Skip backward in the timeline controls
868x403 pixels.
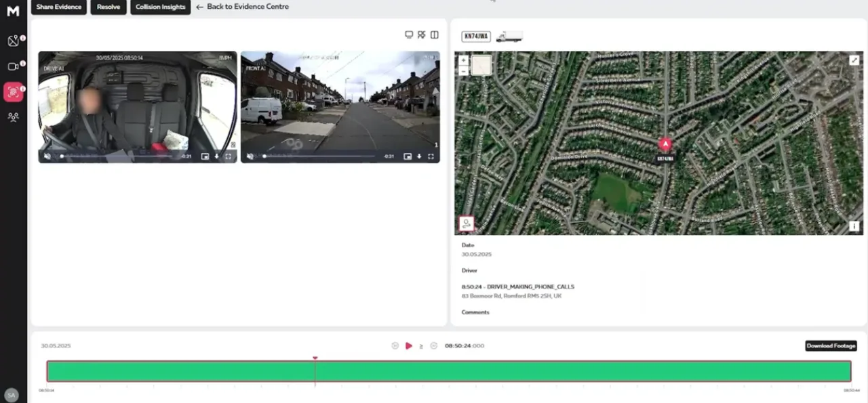pos(395,346)
